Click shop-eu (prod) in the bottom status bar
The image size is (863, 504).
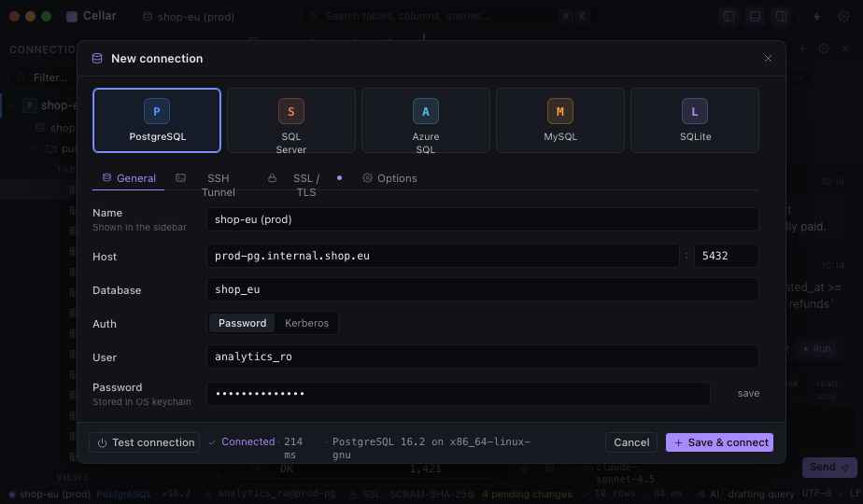tap(54, 494)
